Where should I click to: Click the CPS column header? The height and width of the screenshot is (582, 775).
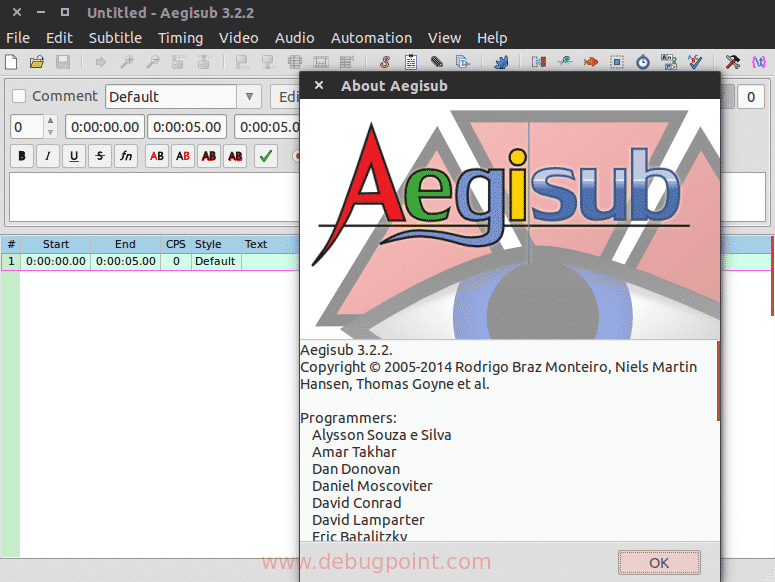[x=175, y=244]
